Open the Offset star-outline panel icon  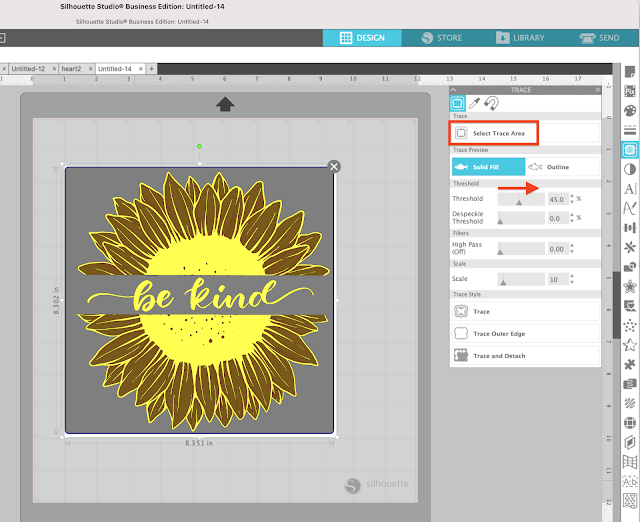(x=630, y=286)
